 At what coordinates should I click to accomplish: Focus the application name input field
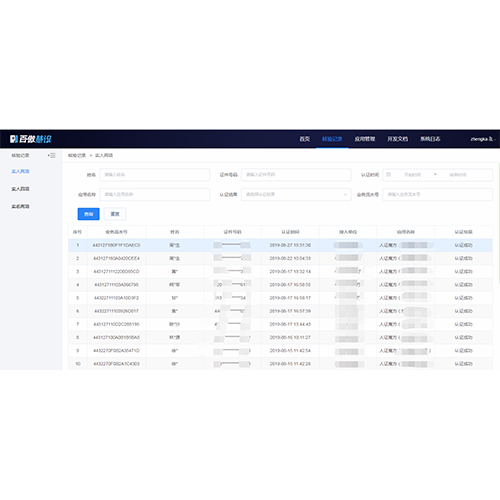coord(155,194)
